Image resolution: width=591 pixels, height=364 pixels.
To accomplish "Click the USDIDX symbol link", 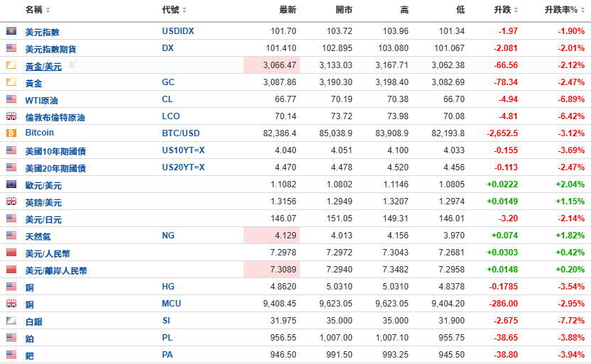I will (x=178, y=31).
